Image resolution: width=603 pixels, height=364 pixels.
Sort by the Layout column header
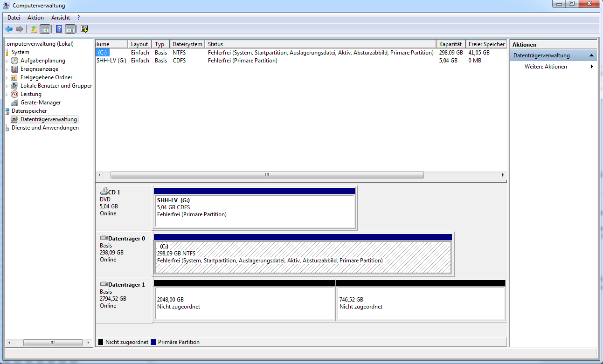pyautogui.click(x=140, y=44)
